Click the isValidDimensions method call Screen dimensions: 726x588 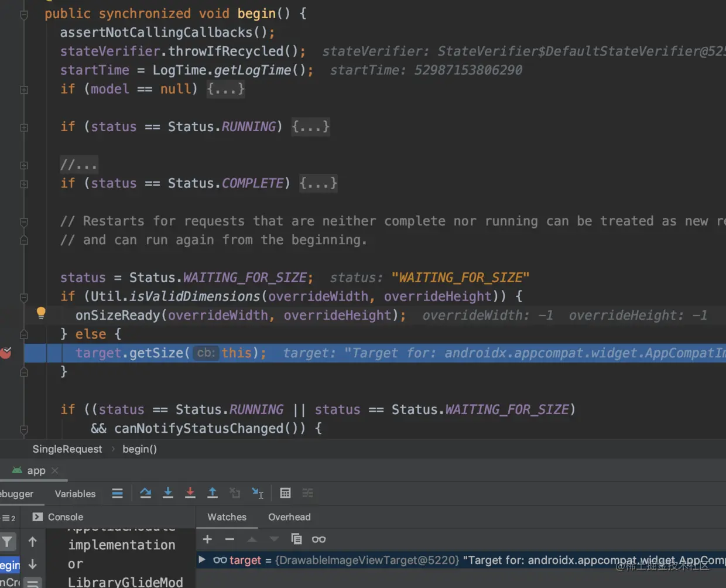click(195, 296)
